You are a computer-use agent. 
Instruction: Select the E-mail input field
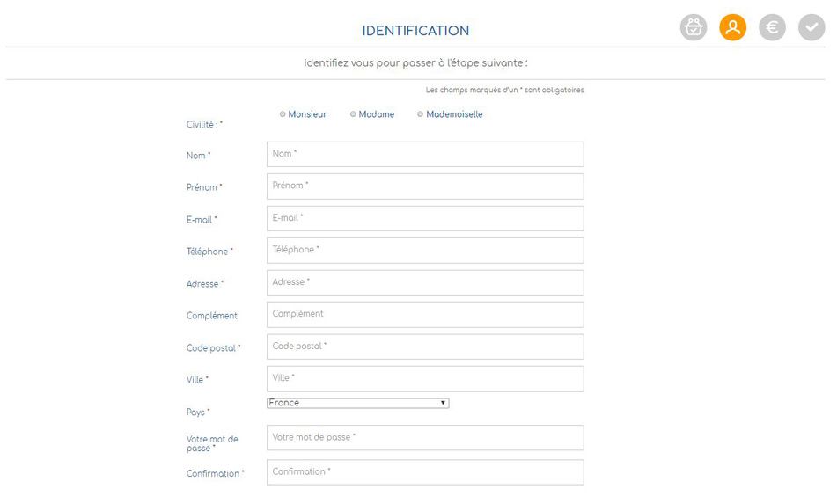pos(424,218)
